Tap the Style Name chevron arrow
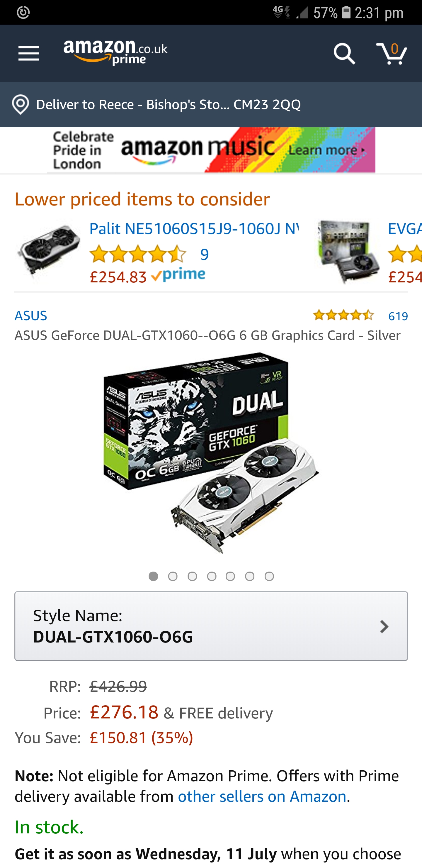This screenshot has width=422, height=868. click(384, 626)
